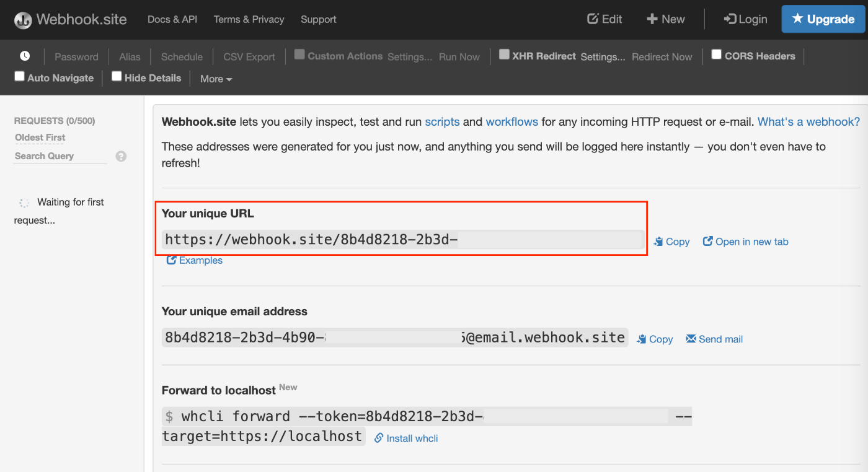The image size is (868, 472).
Task: Check the CORS Headers box
Action: (x=716, y=55)
